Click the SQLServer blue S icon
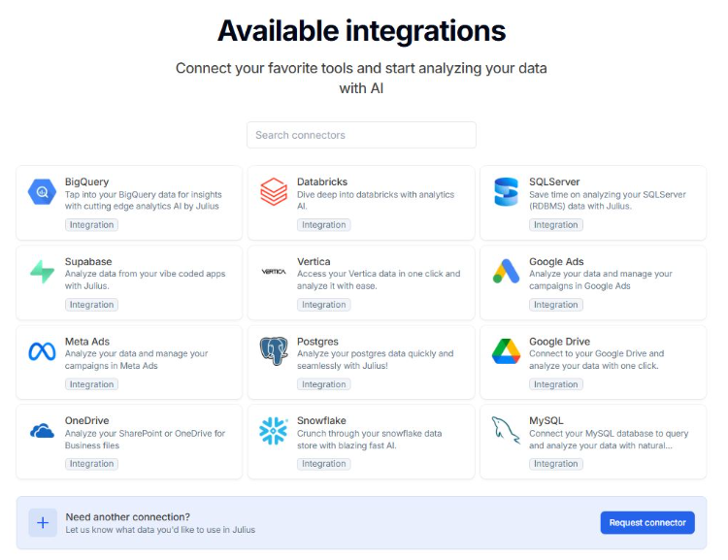 [506, 192]
